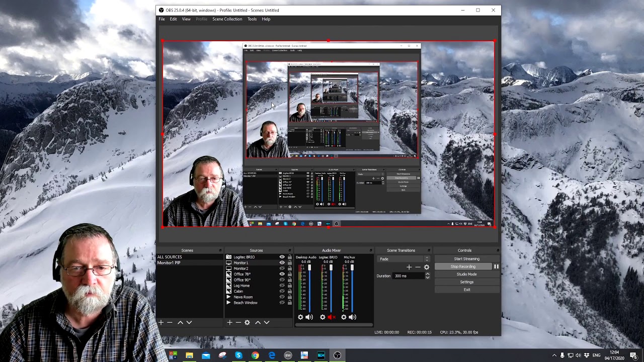Unmute Logitec BRIO red speaker icon
Image resolution: width=644 pixels, height=362 pixels.
(x=331, y=317)
